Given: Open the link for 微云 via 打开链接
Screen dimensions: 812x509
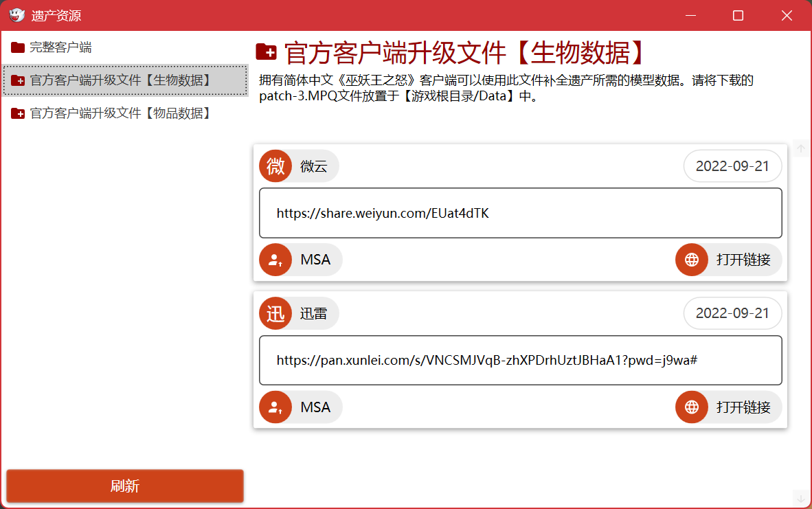Looking at the screenshot, I should point(729,260).
